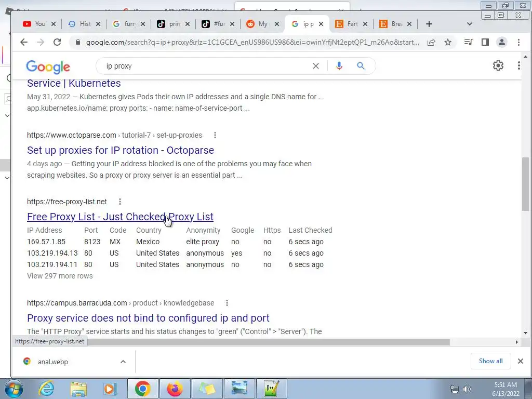The image size is (532, 399).
Task: Dismiss the downloads bar with the X
Action: [x=521, y=361]
